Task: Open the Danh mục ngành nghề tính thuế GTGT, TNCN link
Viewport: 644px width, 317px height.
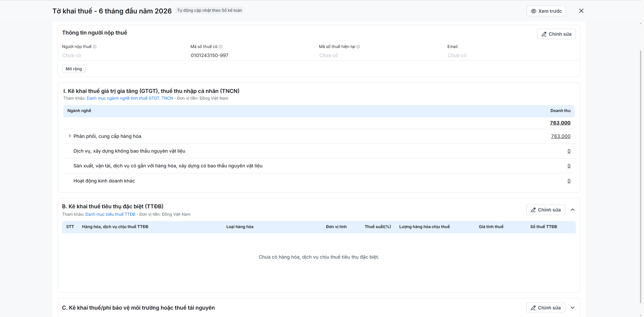Action: (130, 98)
